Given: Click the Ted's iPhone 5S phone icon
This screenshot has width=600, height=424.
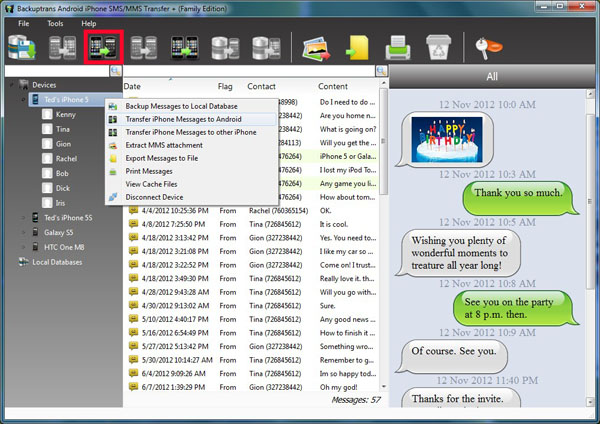Looking at the screenshot, I should point(35,217).
